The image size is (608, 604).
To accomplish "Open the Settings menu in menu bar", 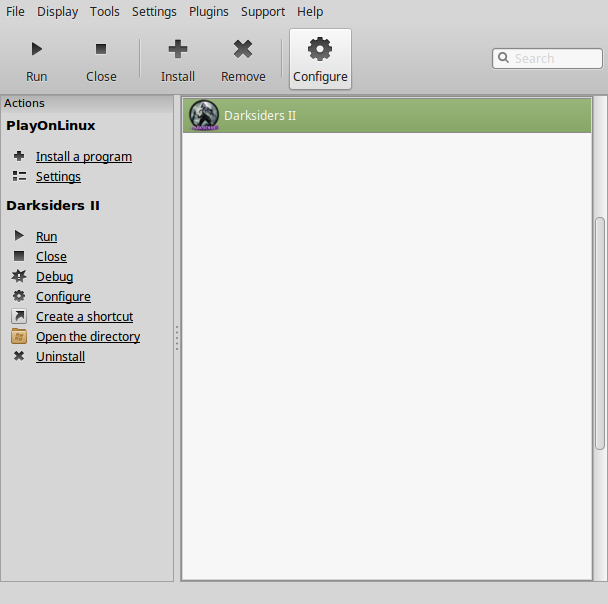I will [x=154, y=12].
